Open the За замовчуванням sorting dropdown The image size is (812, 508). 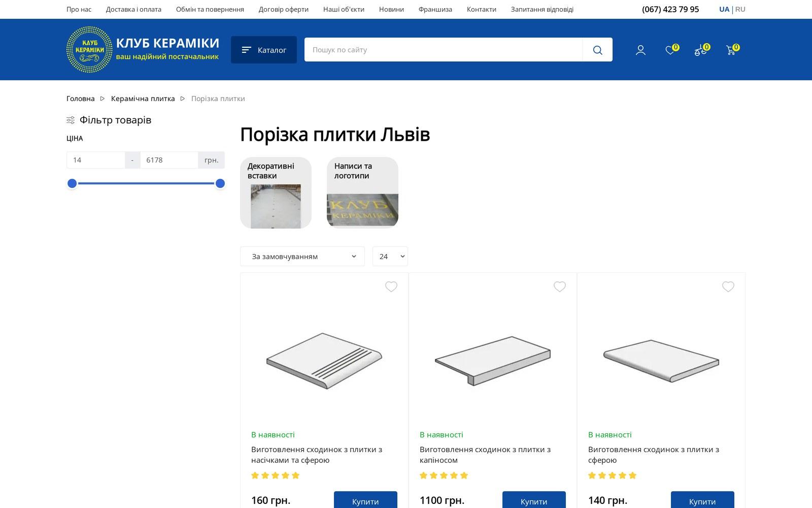tap(302, 256)
